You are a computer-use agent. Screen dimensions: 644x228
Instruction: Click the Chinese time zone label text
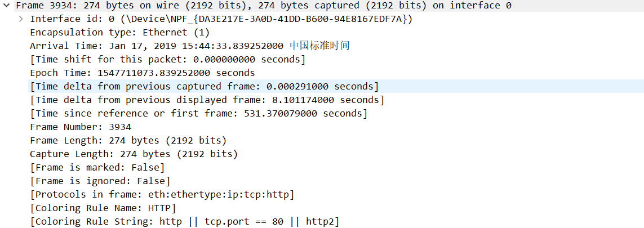tap(319, 46)
